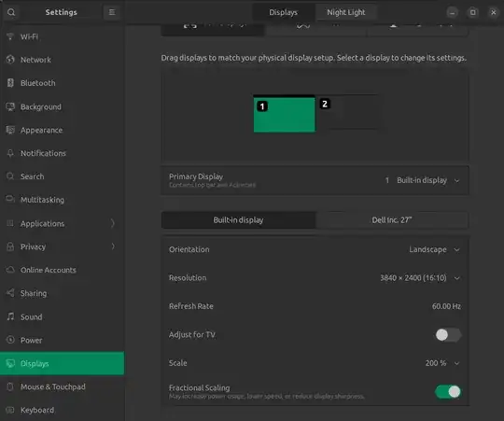Change the Scale 200 % dropdown
This screenshot has width=504, height=421.
[x=442, y=363]
